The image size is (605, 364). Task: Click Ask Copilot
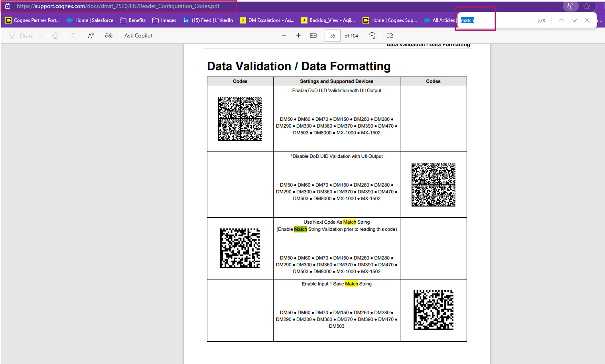point(138,35)
